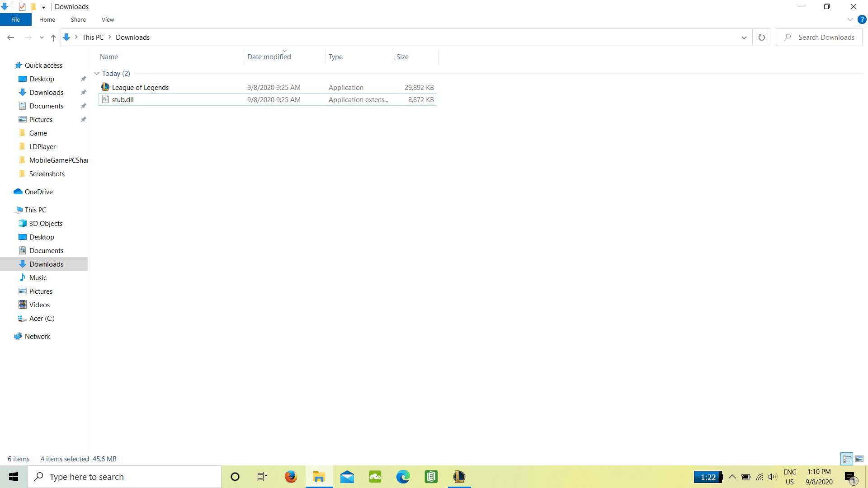Open the LDPlayer folder in the sidebar
Viewport: 868px width, 488px height.
point(42,147)
